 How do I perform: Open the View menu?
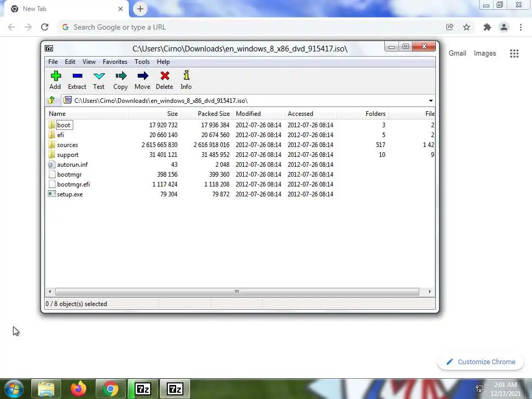pos(89,62)
